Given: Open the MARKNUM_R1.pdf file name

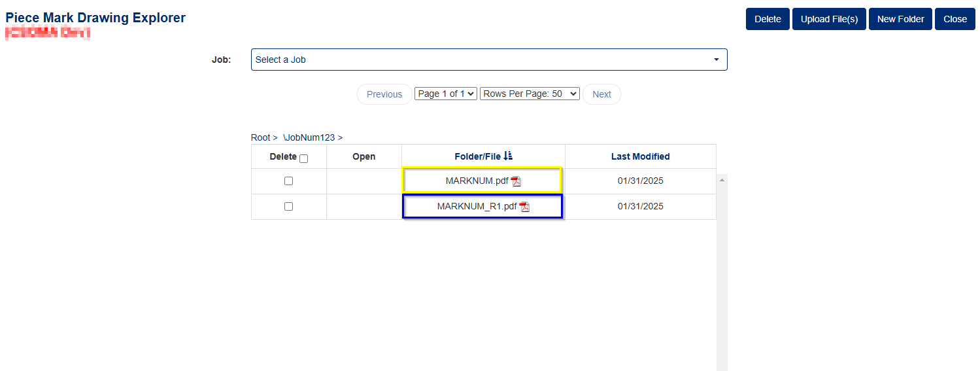Looking at the screenshot, I should 477,206.
